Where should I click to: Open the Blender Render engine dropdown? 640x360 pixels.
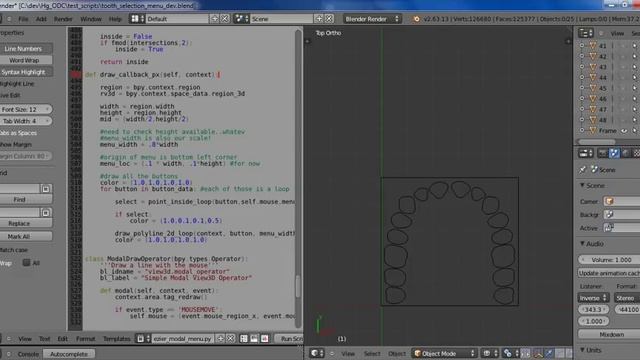tap(371, 19)
